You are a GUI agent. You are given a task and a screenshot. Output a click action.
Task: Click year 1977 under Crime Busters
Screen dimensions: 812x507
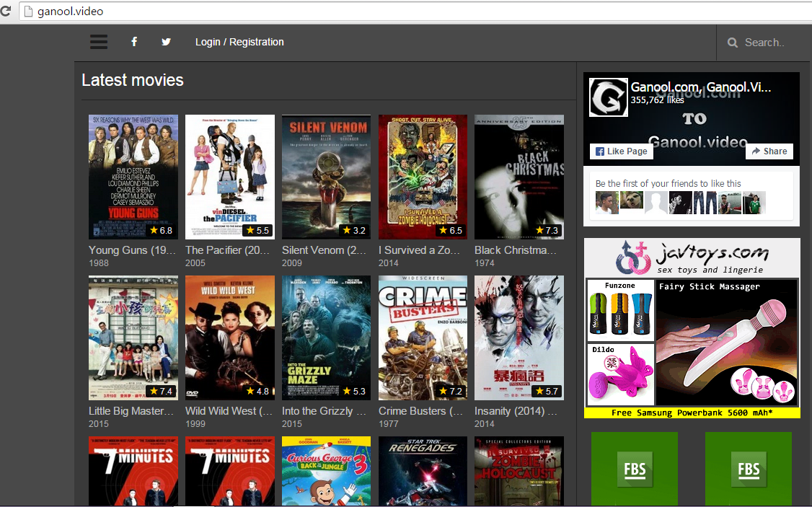coord(389,424)
